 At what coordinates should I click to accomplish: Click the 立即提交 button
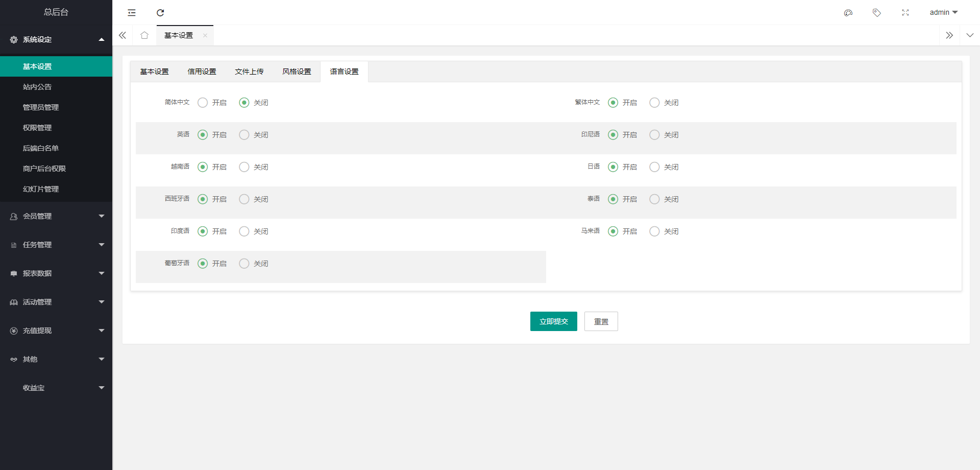tap(553, 321)
